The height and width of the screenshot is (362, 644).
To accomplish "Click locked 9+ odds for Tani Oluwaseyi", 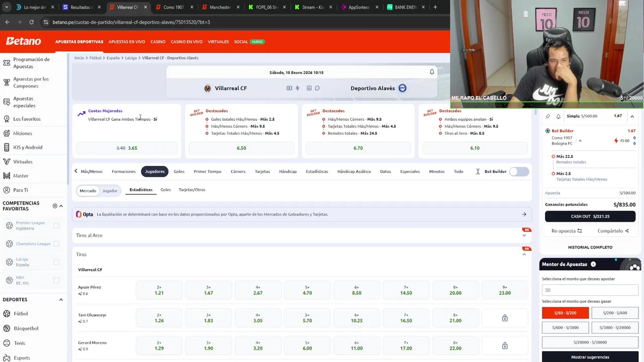I will pos(505,318).
